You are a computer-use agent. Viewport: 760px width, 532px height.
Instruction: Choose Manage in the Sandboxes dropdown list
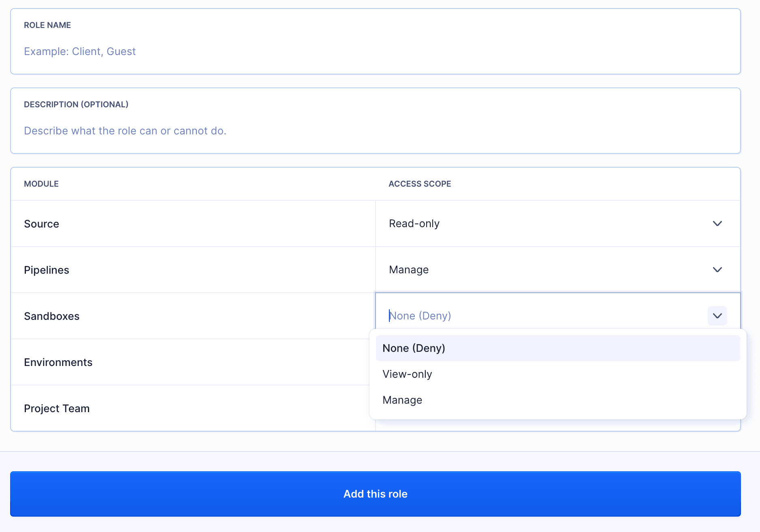(402, 400)
